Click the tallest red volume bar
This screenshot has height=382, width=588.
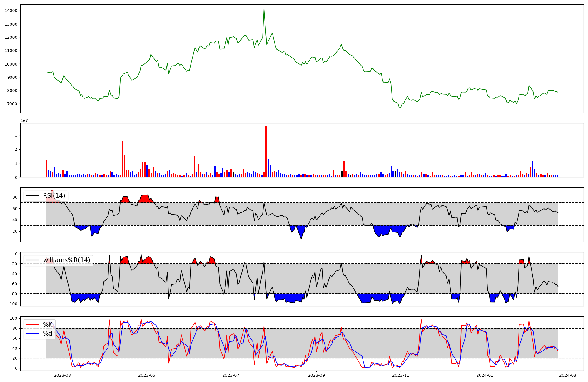(x=266, y=151)
